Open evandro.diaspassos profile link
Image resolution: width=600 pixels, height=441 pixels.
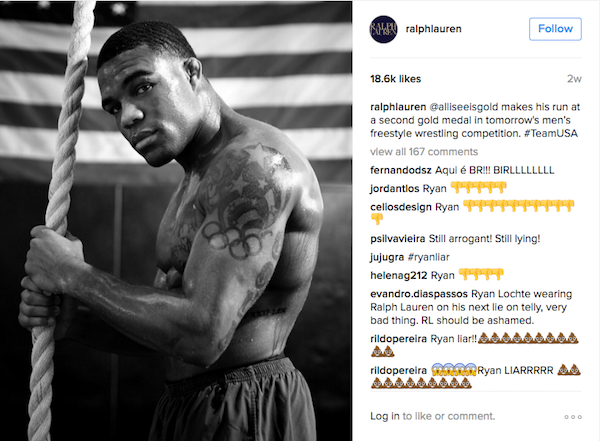coord(419,294)
